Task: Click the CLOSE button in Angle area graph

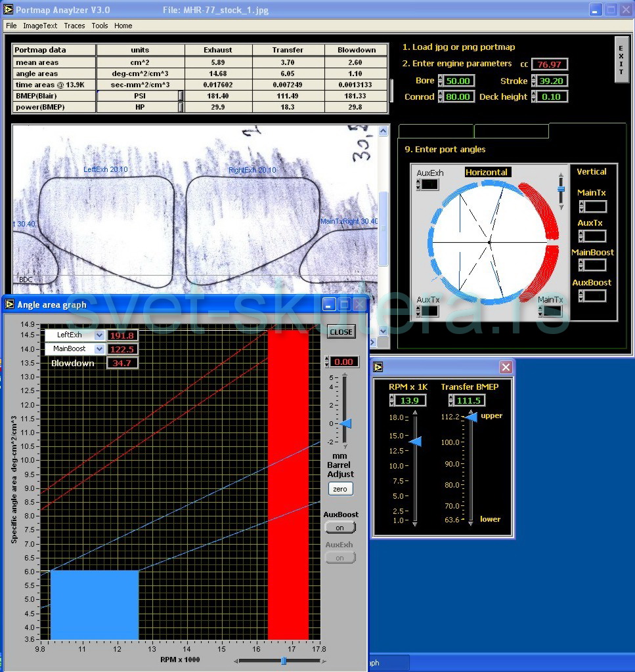Action: click(341, 332)
